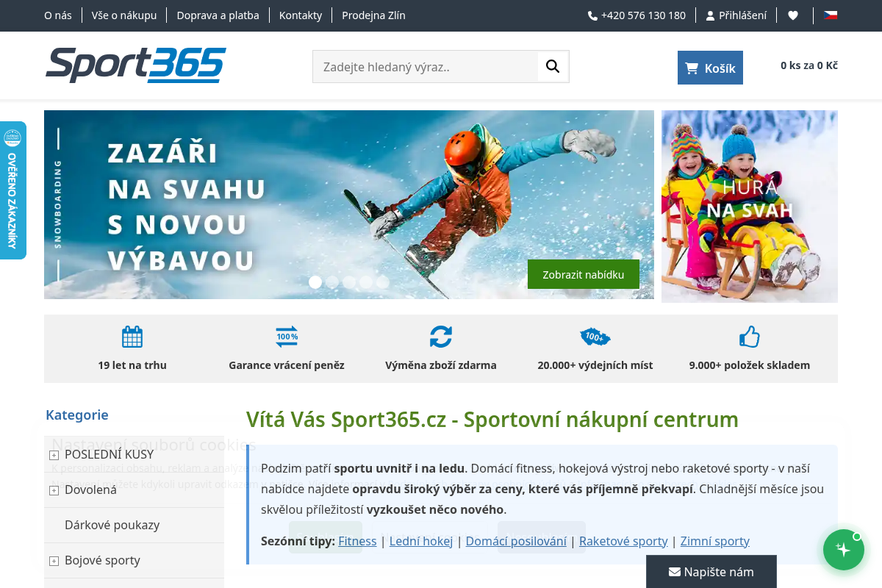
Task: Open Prodejna Zlín menu item
Action: coord(373,15)
